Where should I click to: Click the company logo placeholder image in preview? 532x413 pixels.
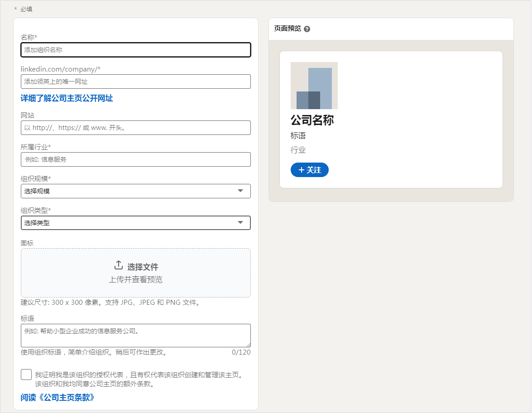point(314,85)
